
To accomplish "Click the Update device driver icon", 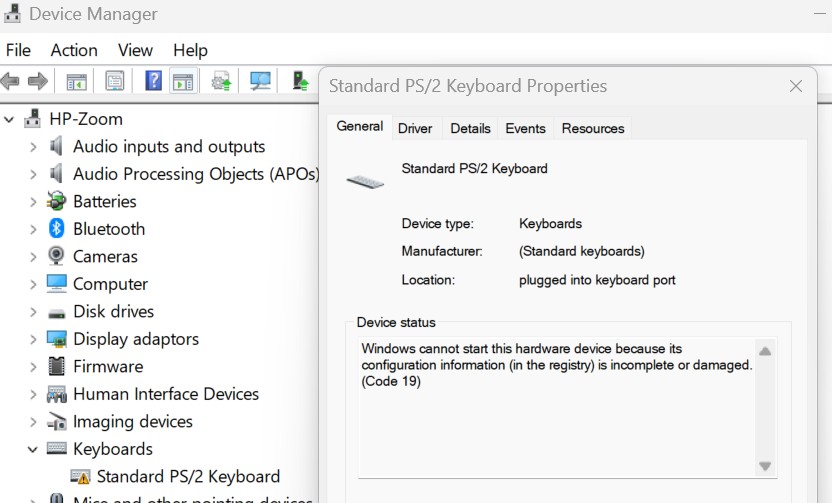I will point(221,82).
